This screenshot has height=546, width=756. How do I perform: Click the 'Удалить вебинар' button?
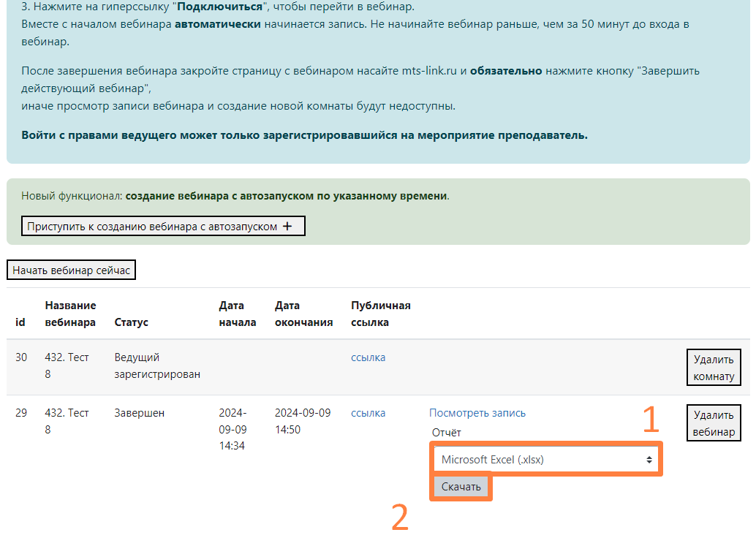[714, 423]
